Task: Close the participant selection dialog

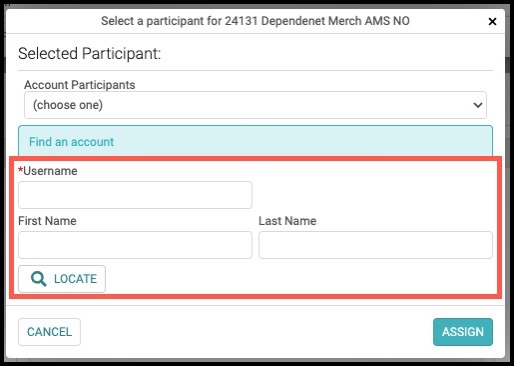Action: (492, 22)
